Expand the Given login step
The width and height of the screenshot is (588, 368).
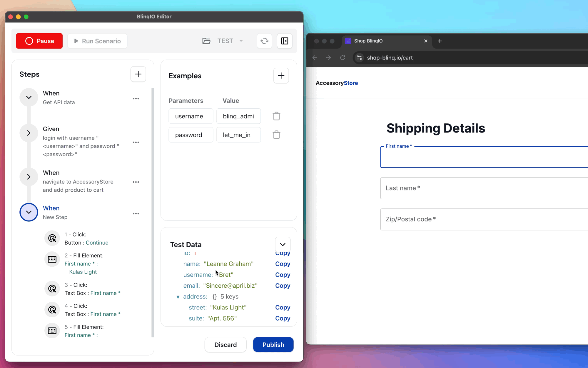tap(28, 133)
